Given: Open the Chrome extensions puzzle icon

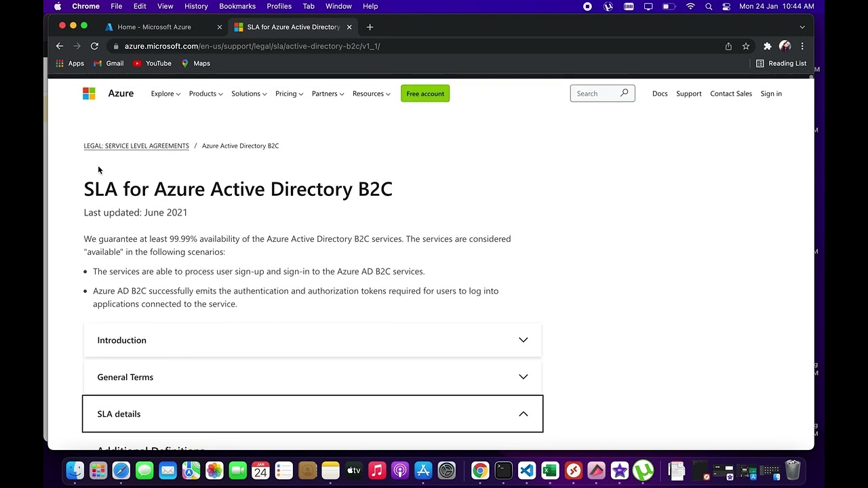Looking at the screenshot, I should coord(768,46).
